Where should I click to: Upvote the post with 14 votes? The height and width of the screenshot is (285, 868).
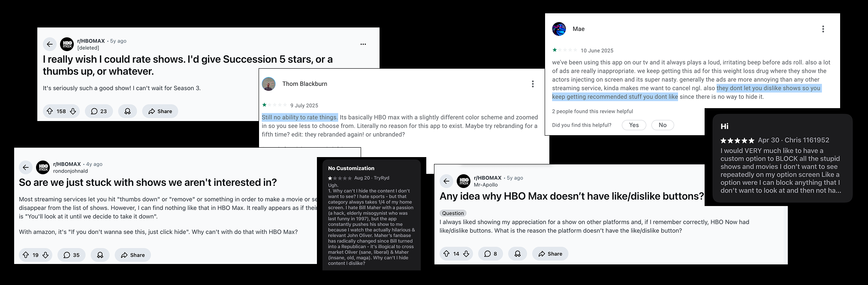446,254
